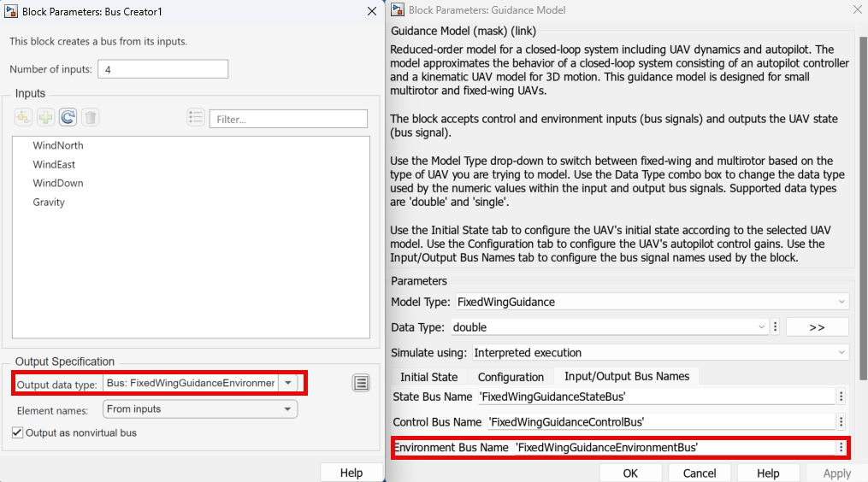The width and height of the screenshot is (868, 482).
Task: Switch to the Initial State tab
Action: coord(429,377)
